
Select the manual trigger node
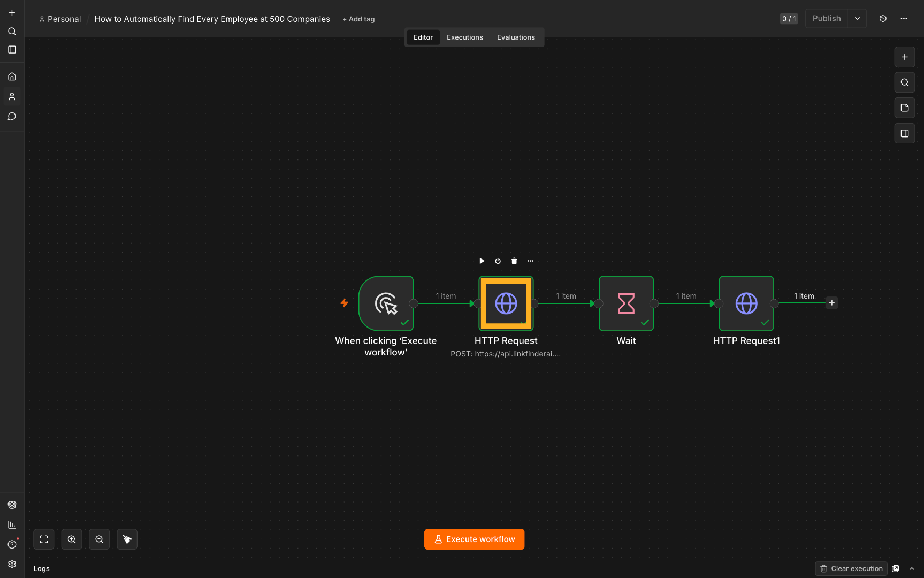click(x=386, y=303)
